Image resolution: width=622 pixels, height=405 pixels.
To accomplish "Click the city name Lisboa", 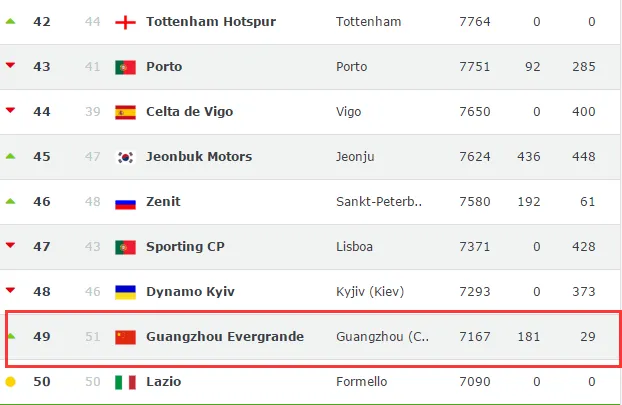I will pyautogui.click(x=355, y=246).
